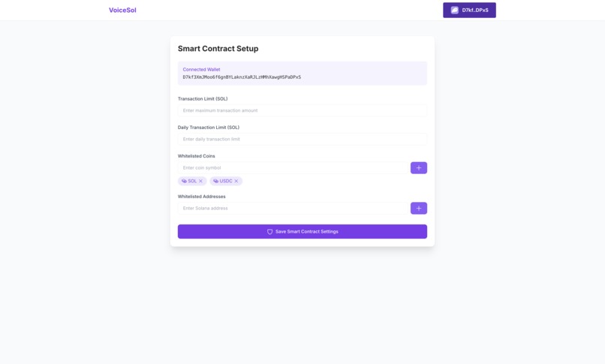Click the Transaction Limit (SOL) label
This screenshot has width=605, height=364.
(x=203, y=99)
